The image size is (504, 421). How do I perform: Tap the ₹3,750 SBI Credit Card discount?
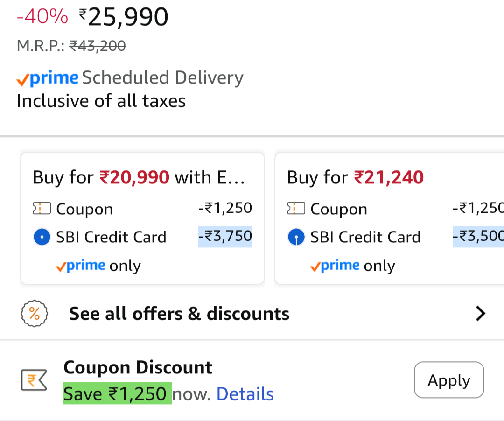225,236
